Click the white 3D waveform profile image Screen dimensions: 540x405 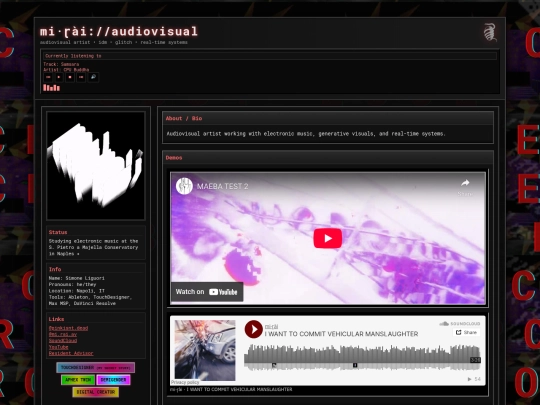[x=96, y=166]
